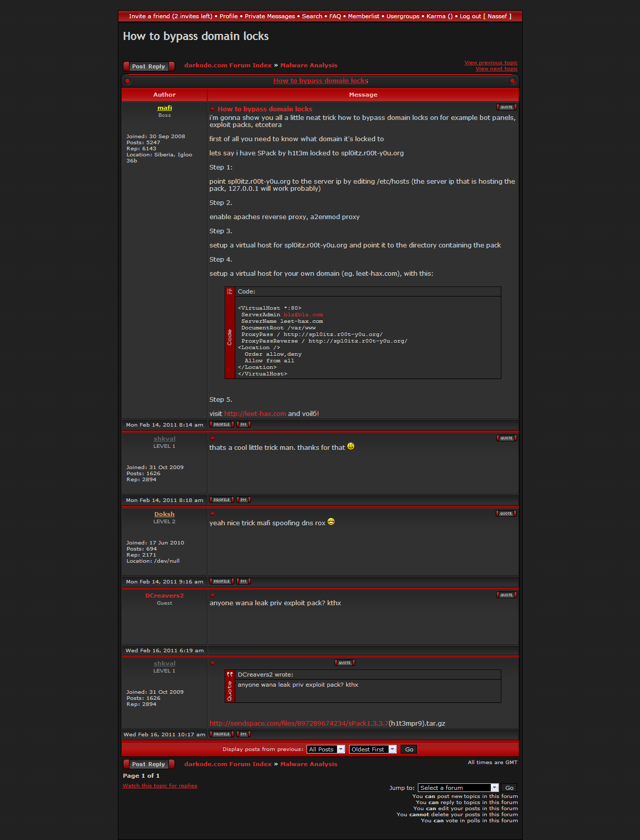Screen dimensions: 640x840
Task: Open the Oldest First sort dropdown
Action: (x=372, y=749)
